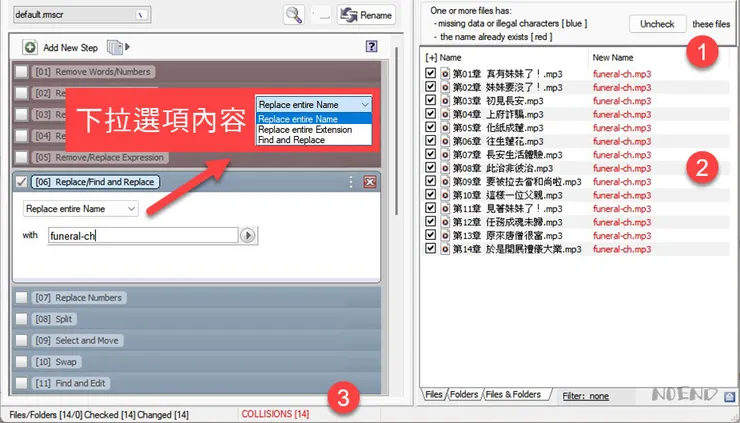740x423 pixels.
Task: Click mp3 file icon for 第06章 往生蓮花
Action: 445,141
